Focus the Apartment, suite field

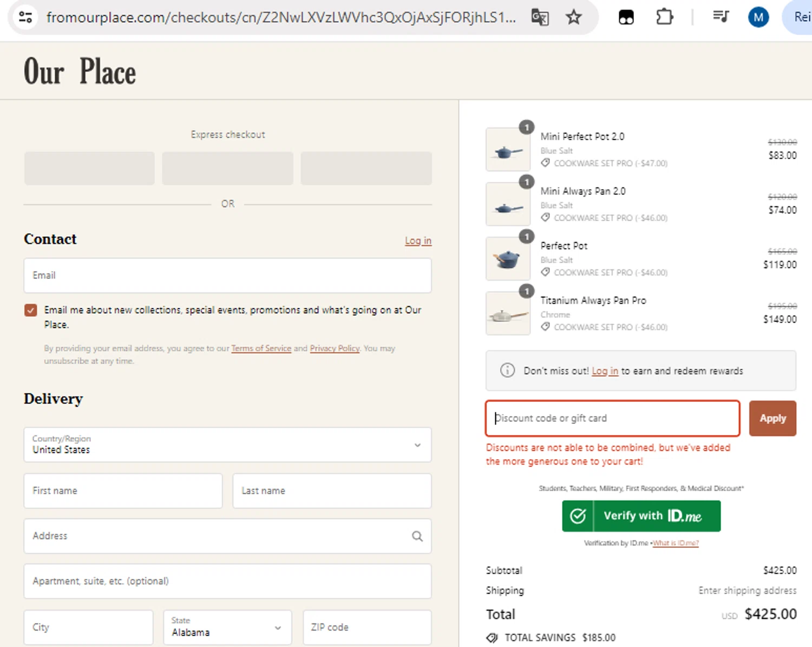click(x=227, y=581)
